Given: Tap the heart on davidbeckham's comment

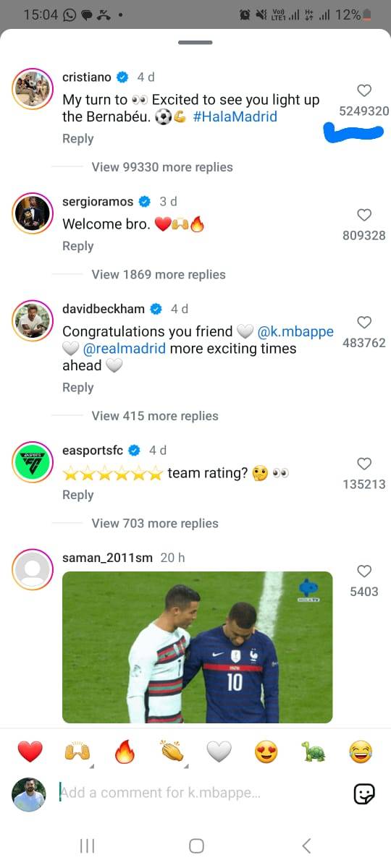Looking at the screenshot, I should coord(365,322).
